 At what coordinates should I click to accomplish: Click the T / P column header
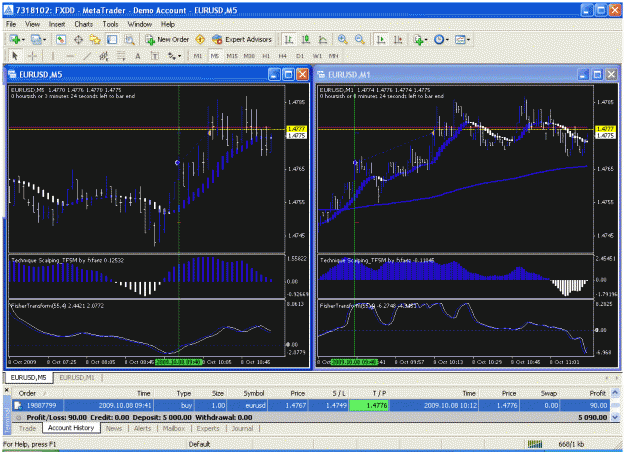(x=379, y=393)
